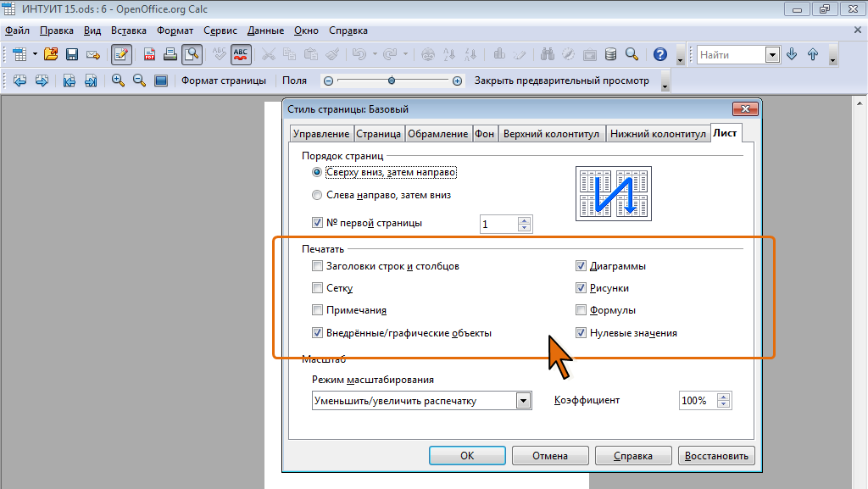Click 'Формат страницы' in preview toolbar
This screenshot has width=868, height=489.
tap(224, 81)
